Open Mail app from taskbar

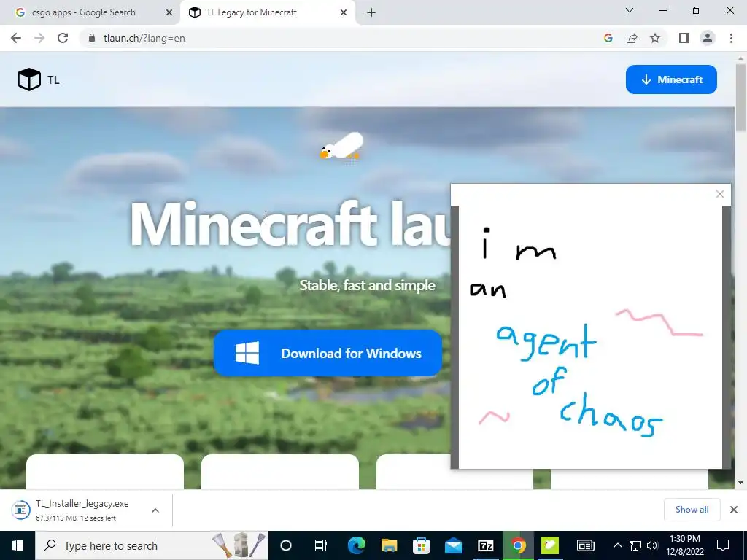[x=454, y=545]
